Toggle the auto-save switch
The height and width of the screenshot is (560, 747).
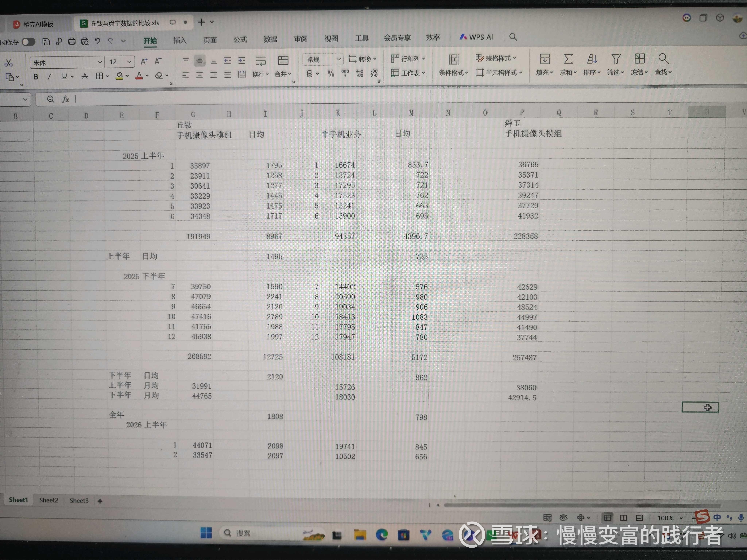coord(28,42)
